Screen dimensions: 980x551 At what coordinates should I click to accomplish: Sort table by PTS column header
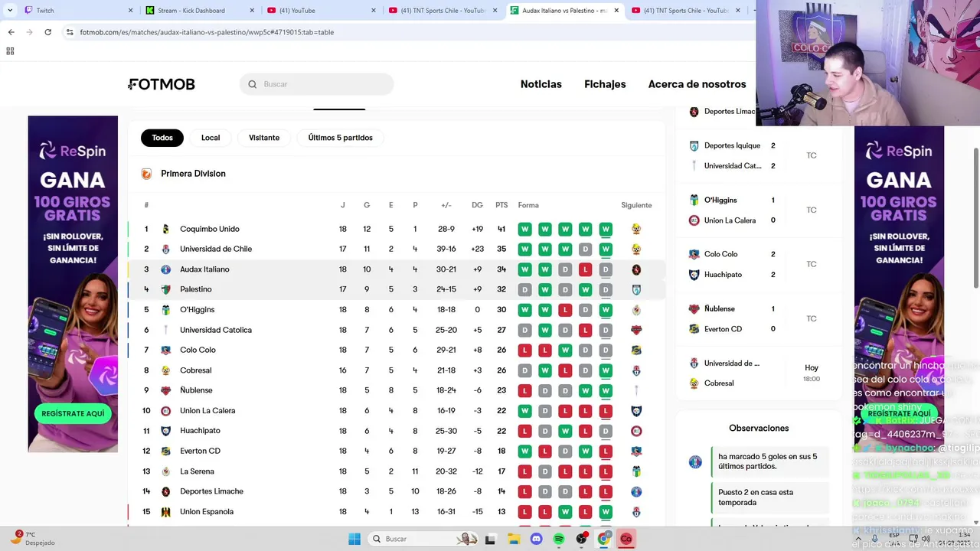[x=501, y=205]
